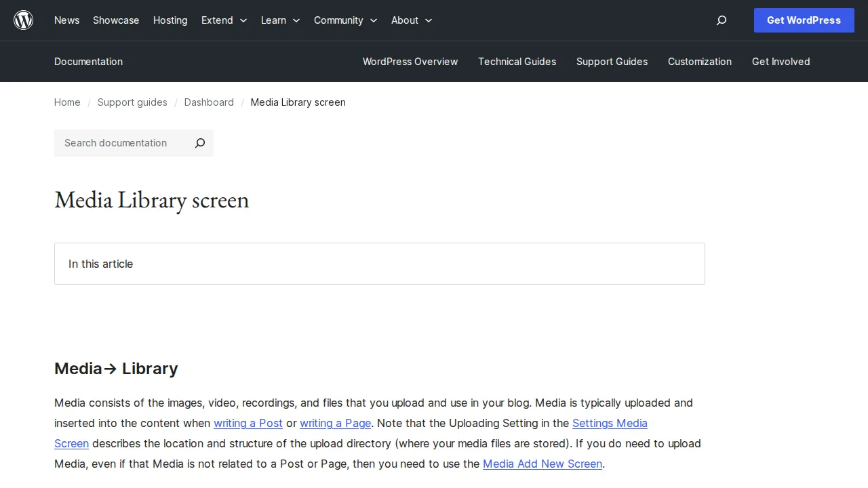Follow the writing a Post link
Screen dimensions: 868x488
tap(248, 423)
